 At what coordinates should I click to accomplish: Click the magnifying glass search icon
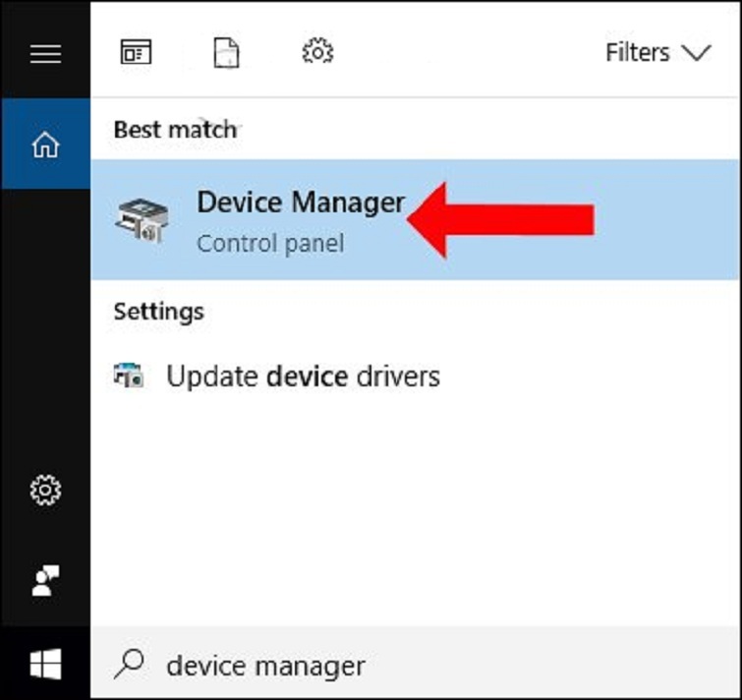coord(129,666)
